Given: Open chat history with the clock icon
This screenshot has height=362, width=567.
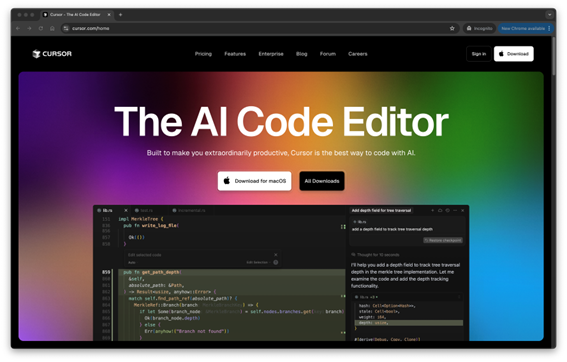Looking at the screenshot, I should click(x=448, y=210).
